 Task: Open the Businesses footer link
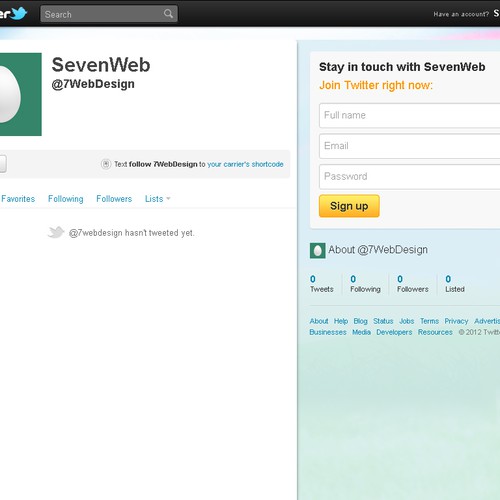[x=328, y=332]
